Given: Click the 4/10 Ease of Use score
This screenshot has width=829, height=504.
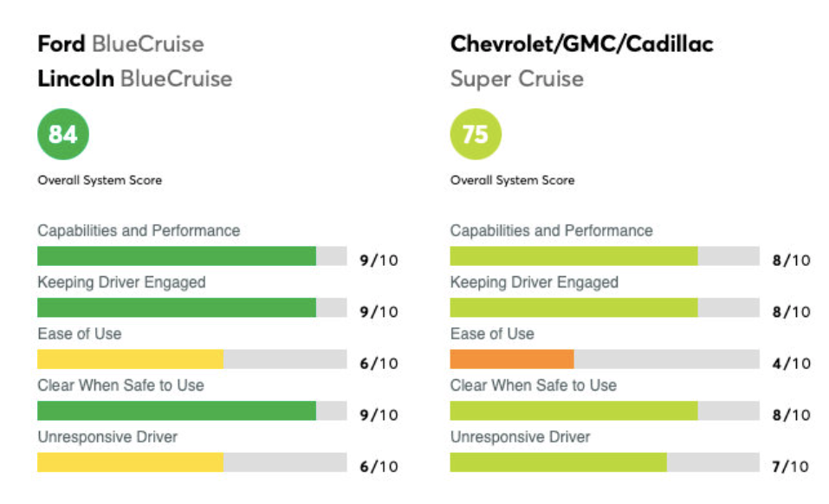Looking at the screenshot, I should pos(791,363).
